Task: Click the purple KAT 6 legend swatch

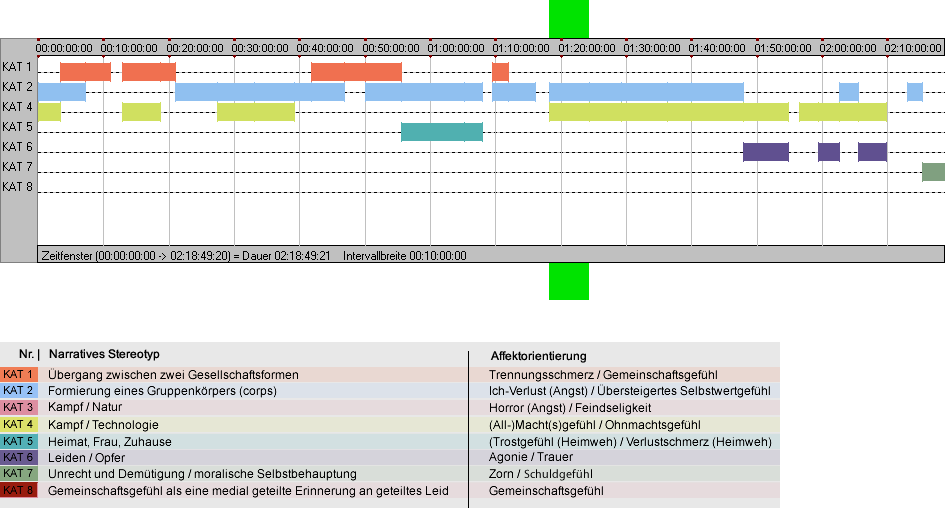Action: [x=19, y=457]
